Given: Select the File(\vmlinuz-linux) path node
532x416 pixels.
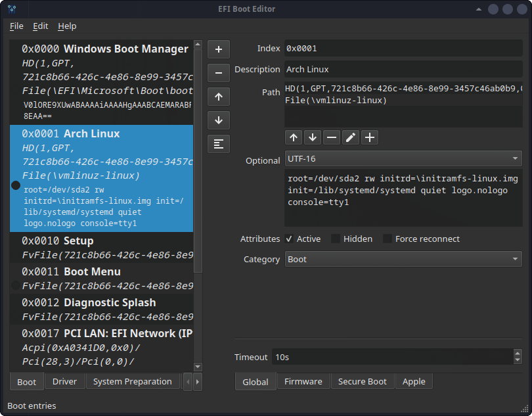Looking at the screenshot, I should (x=403, y=100).
